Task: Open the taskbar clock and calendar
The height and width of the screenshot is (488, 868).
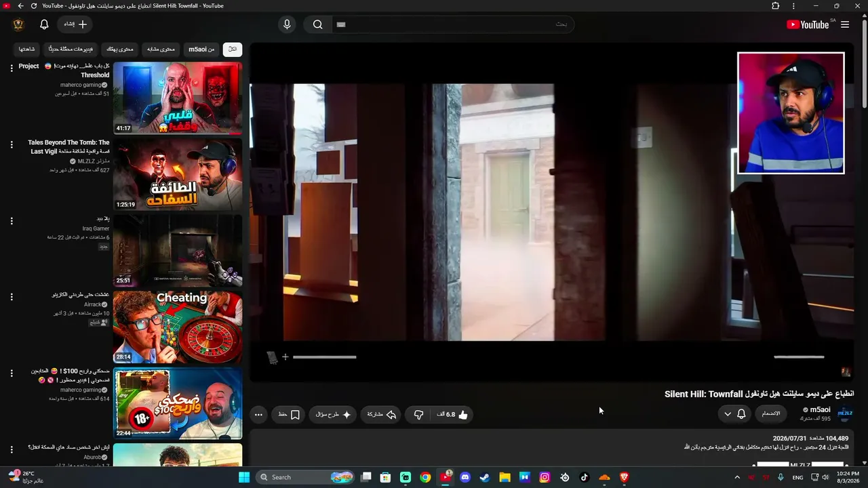Action: [x=848, y=477]
